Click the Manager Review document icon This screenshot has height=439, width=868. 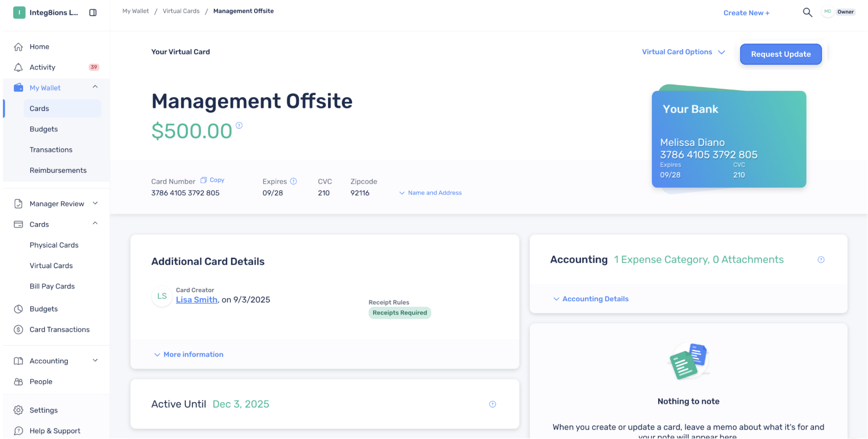[x=18, y=204]
